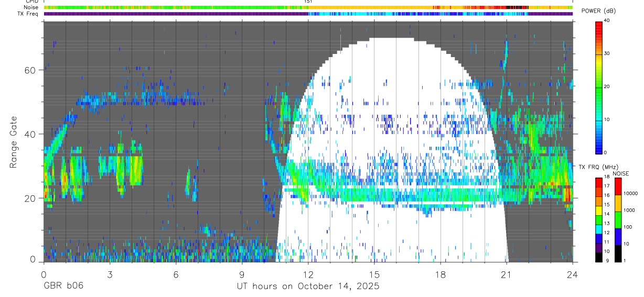Click the TX FRQ scale tick label '11'
The width and height of the screenshot is (644, 297).
point(607,242)
